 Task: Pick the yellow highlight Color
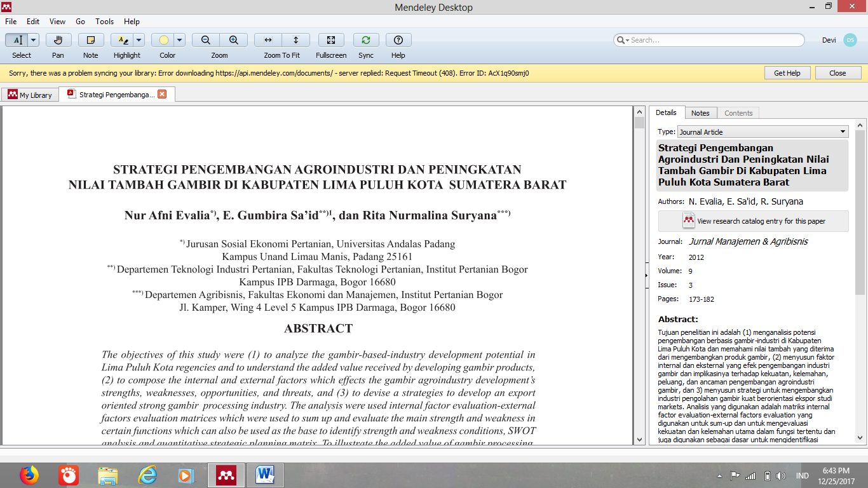click(163, 40)
